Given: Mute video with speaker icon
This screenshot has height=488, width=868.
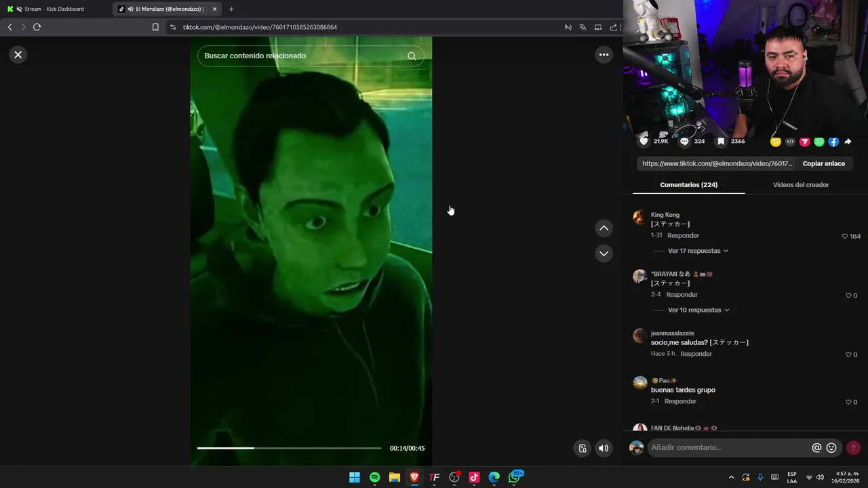Looking at the screenshot, I should [603, 448].
